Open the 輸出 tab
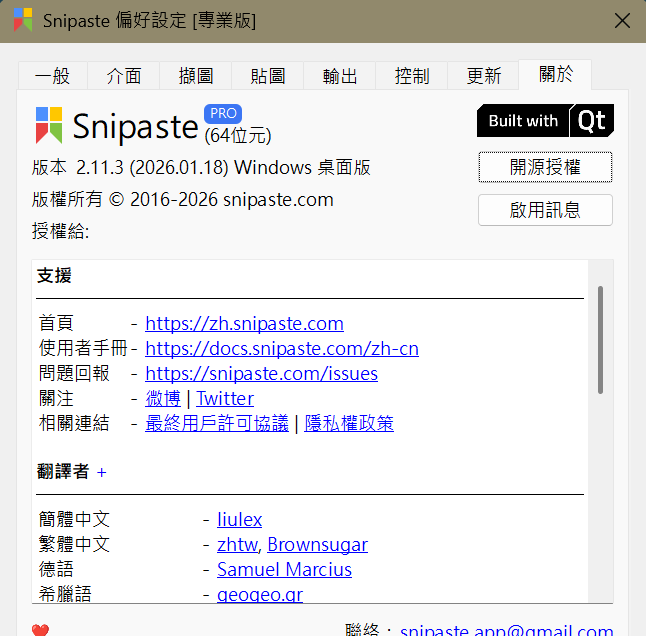The image size is (646, 636). tap(340, 76)
